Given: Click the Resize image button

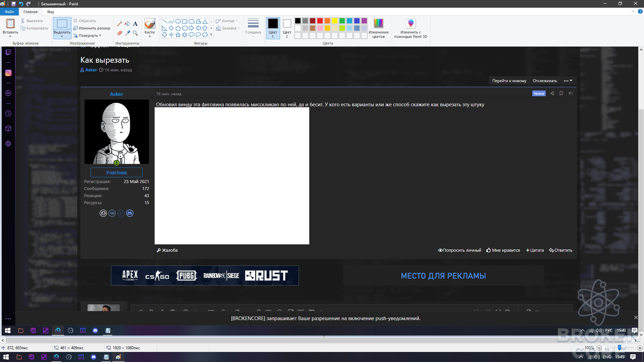Looking at the screenshot, I should [92, 28].
